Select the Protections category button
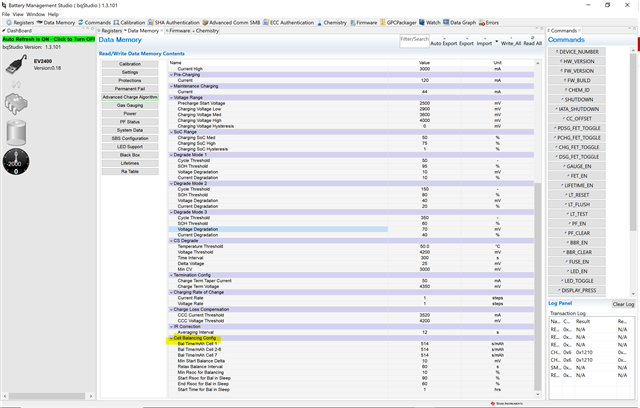 [130, 80]
